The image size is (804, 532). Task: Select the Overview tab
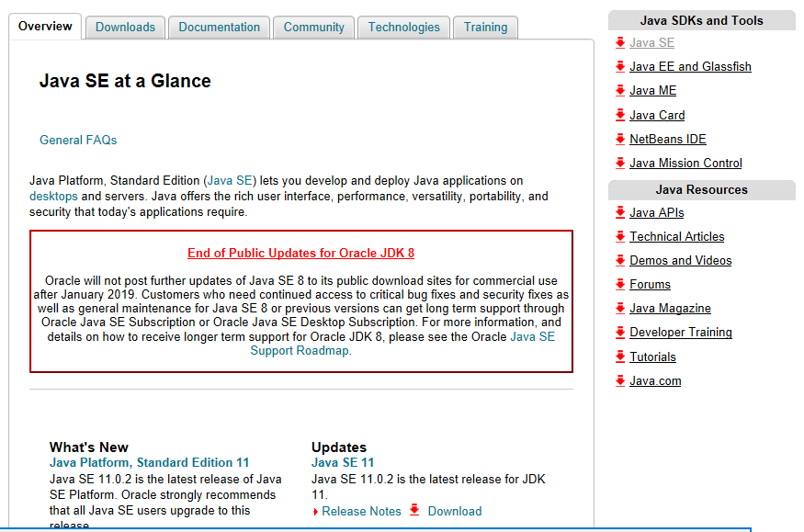pos(45,26)
